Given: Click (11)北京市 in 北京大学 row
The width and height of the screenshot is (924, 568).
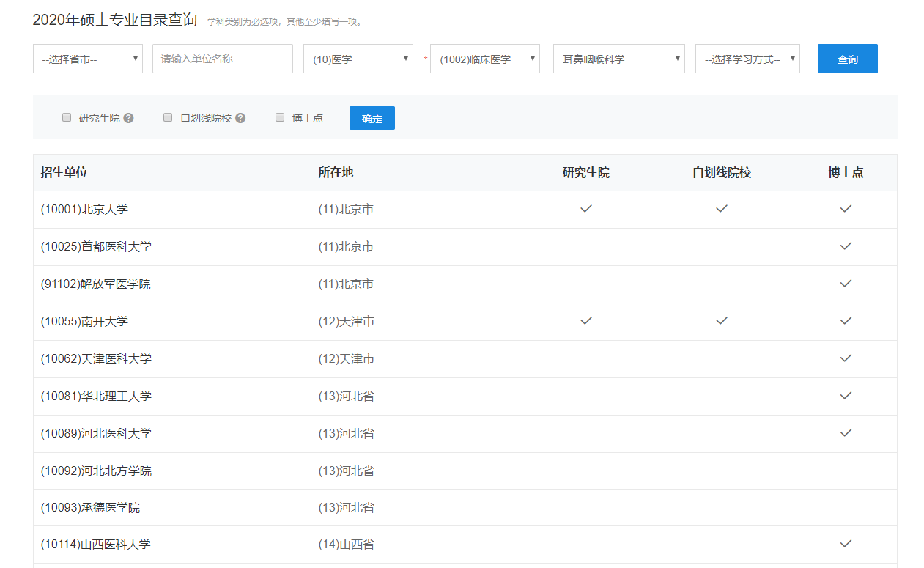Looking at the screenshot, I should [346, 210].
